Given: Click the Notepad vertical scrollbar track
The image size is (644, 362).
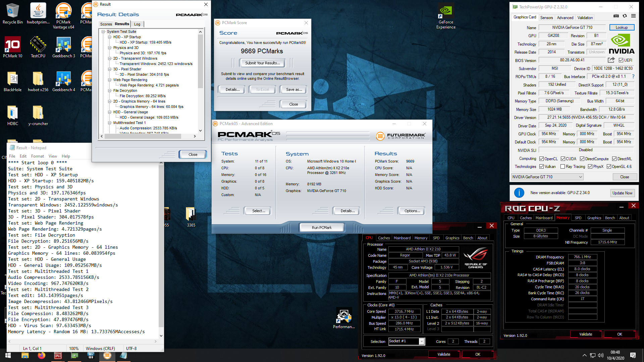Looking at the screenshot, I should 161,248.
